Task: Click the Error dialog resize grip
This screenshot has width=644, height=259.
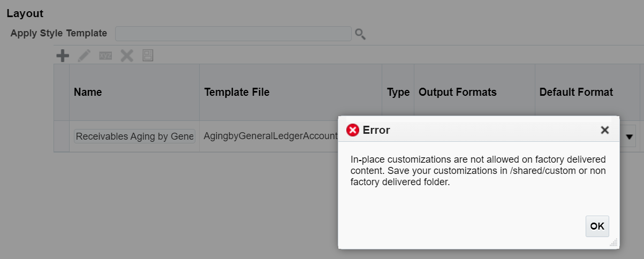Action: tap(613, 243)
